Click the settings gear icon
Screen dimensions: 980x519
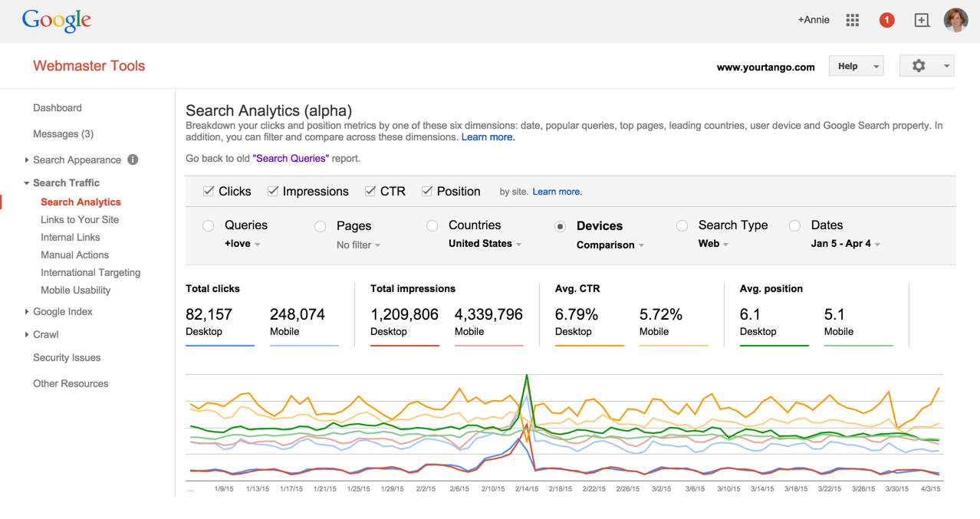pos(919,67)
